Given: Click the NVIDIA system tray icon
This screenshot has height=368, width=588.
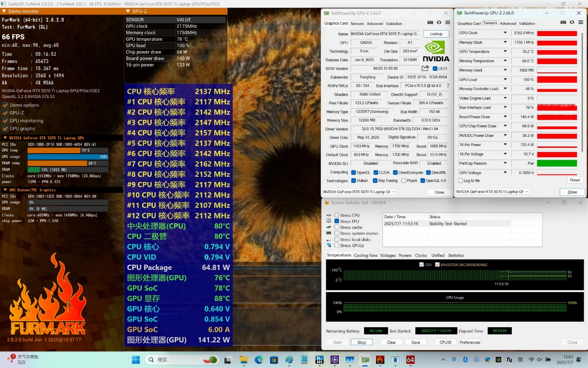Looking at the screenshot, I should click(x=499, y=360).
